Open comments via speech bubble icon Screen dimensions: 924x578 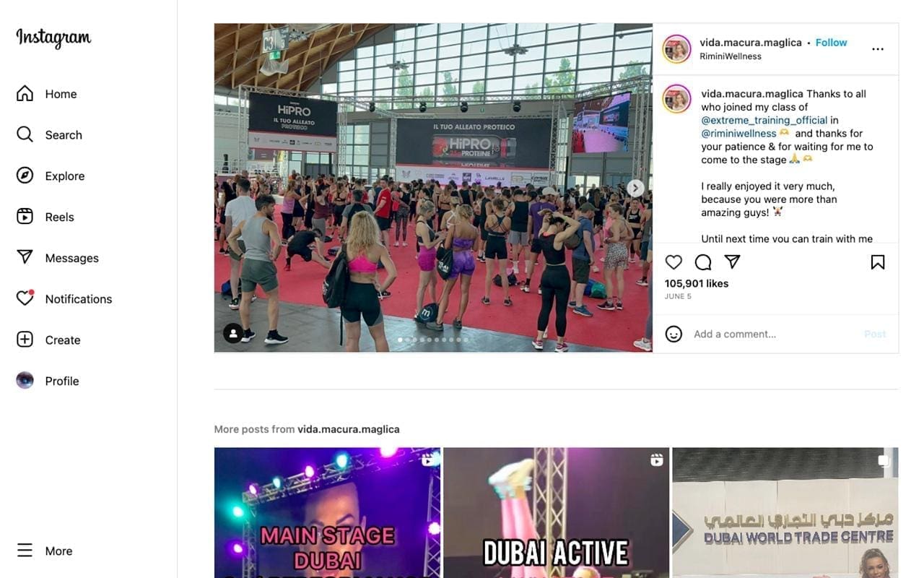703,262
